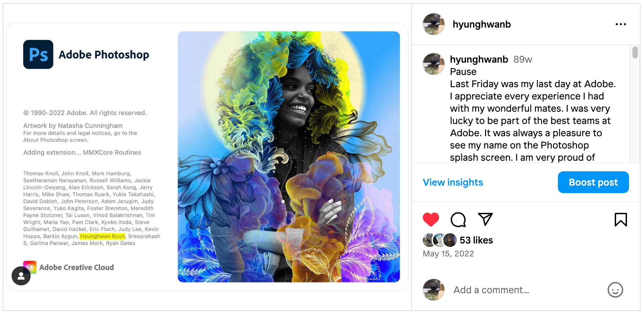
Task: Open View insights link
Action: pos(453,183)
